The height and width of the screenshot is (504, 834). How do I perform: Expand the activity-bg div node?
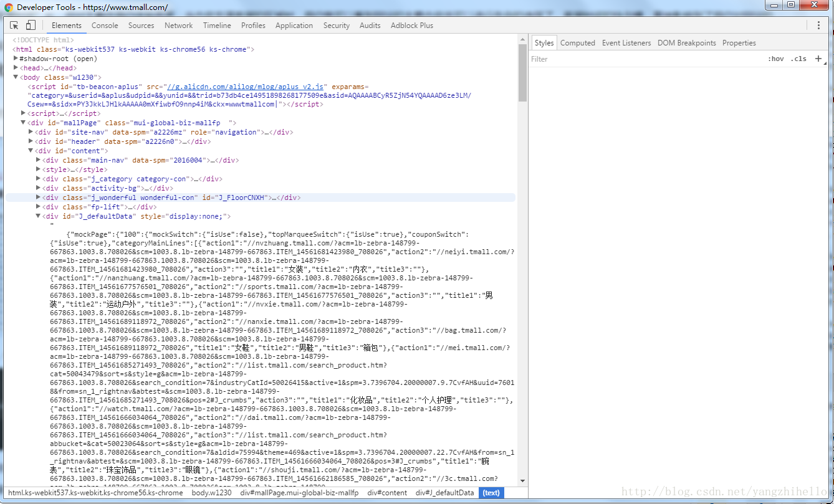(39, 188)
